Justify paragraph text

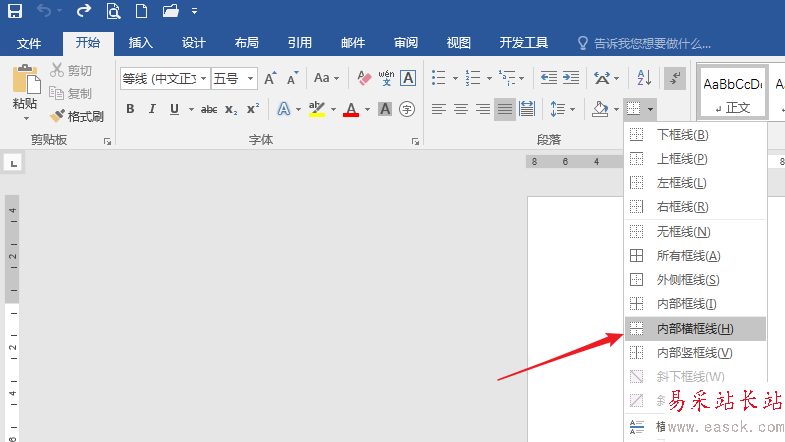pyautogui.click(x=505, y=109)
